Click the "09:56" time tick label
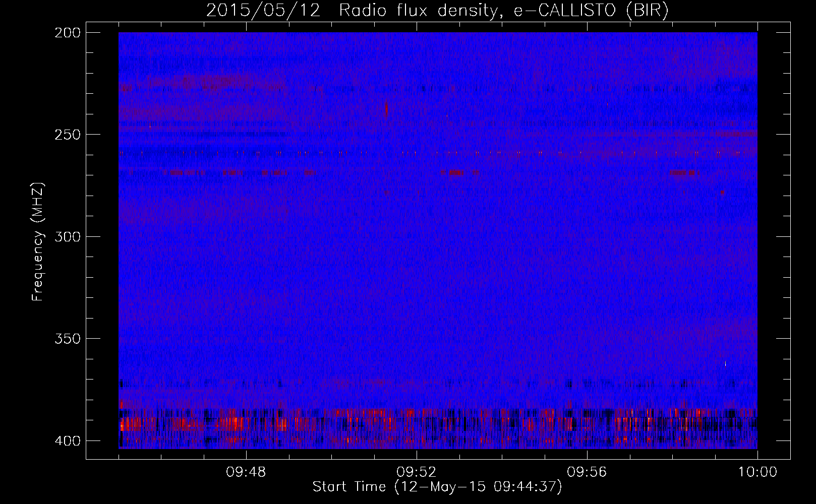The height and width of the screenshot is (504, 816). [587, 472]
